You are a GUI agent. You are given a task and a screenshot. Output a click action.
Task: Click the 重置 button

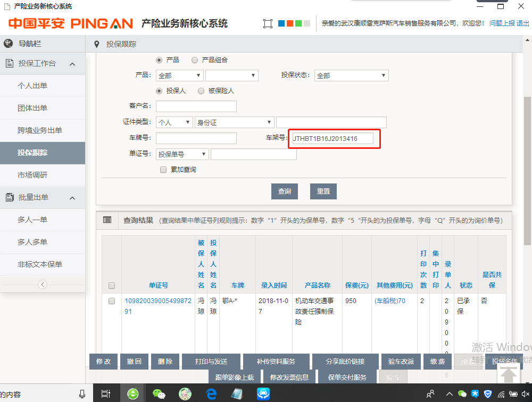(323, 191)
